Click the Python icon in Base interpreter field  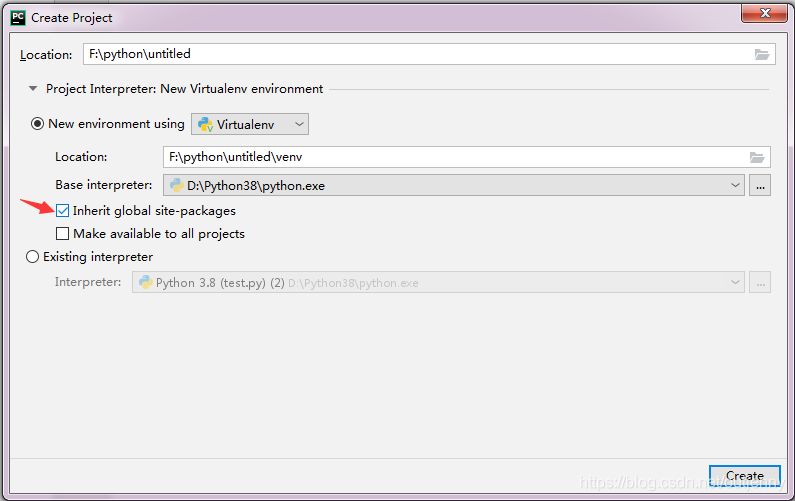pyautogui.click(x=176, y=185)
